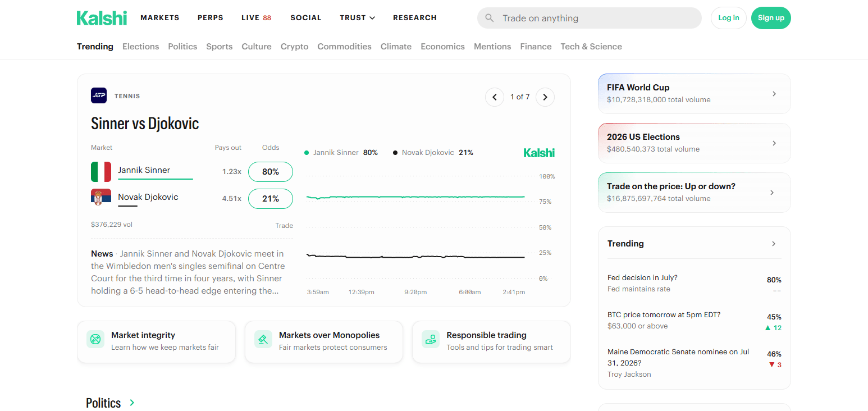Open the MARKETS nav item

tap(160, 18)
